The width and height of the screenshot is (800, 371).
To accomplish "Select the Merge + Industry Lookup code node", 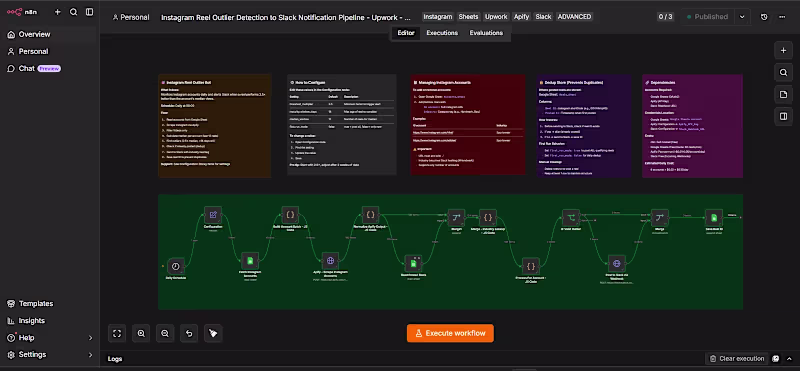I will pyautogui.click(x=488, y=218).
